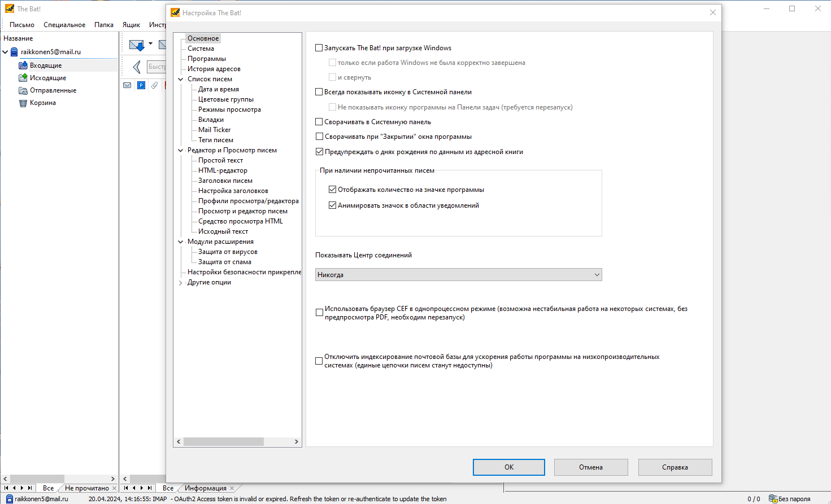Disable Анимировать значок в области уведомлений

pos(333,205)
